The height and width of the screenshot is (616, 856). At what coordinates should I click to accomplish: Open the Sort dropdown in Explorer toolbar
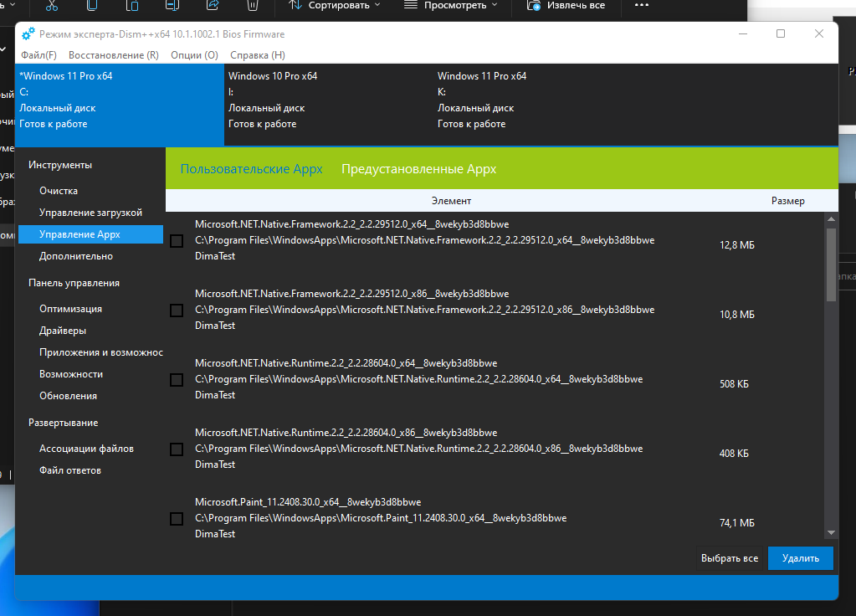[335, 6]
